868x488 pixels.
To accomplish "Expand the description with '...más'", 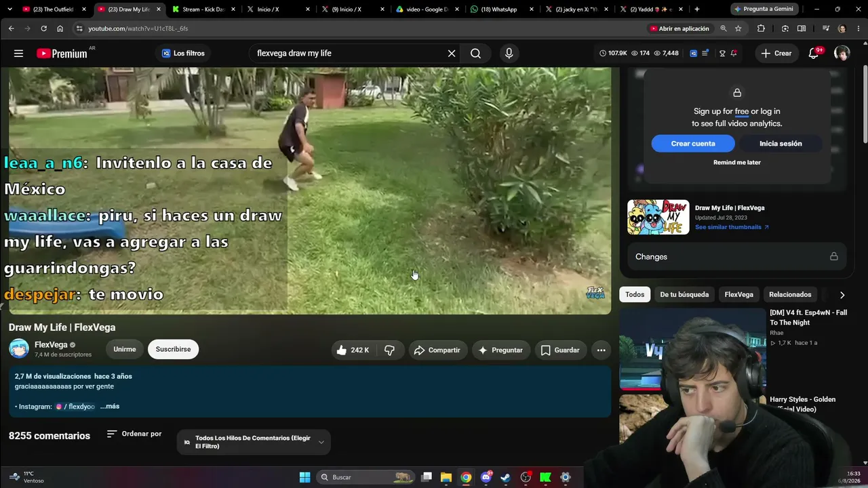I will (x=110, y=407).
